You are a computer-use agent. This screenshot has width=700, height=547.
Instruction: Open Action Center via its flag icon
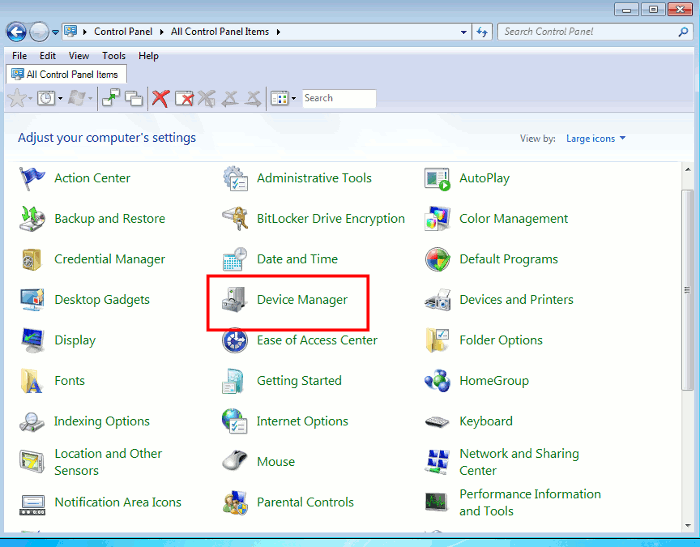pyautogui.click(x=32, y=178)
